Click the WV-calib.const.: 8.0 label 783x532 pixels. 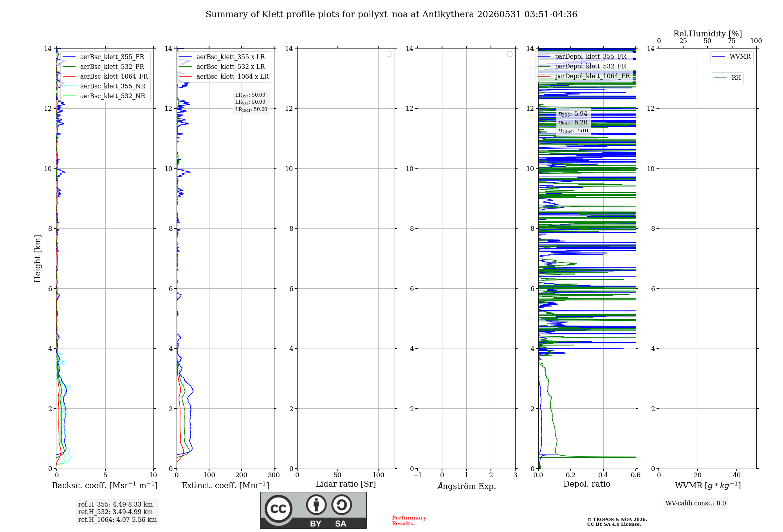pos(696,503)
